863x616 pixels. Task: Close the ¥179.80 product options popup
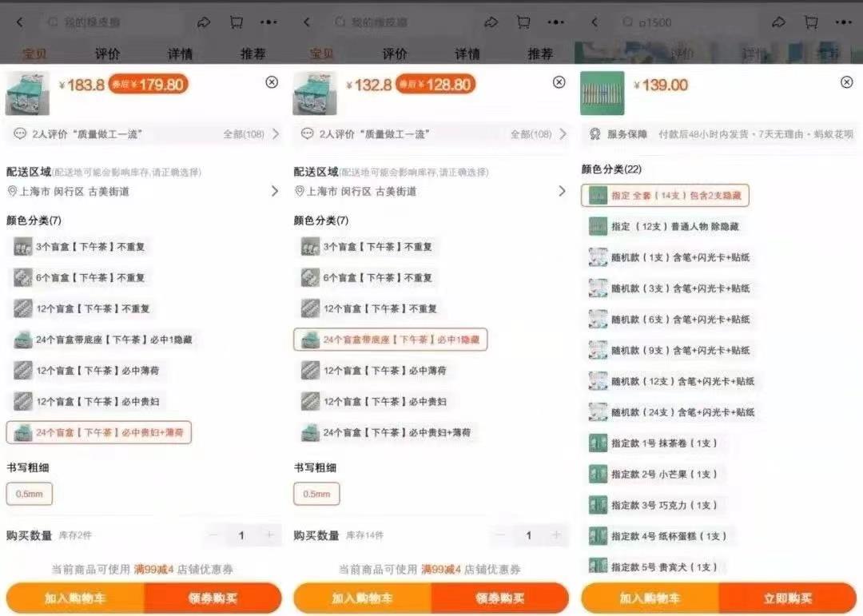(x=272, y=82)
